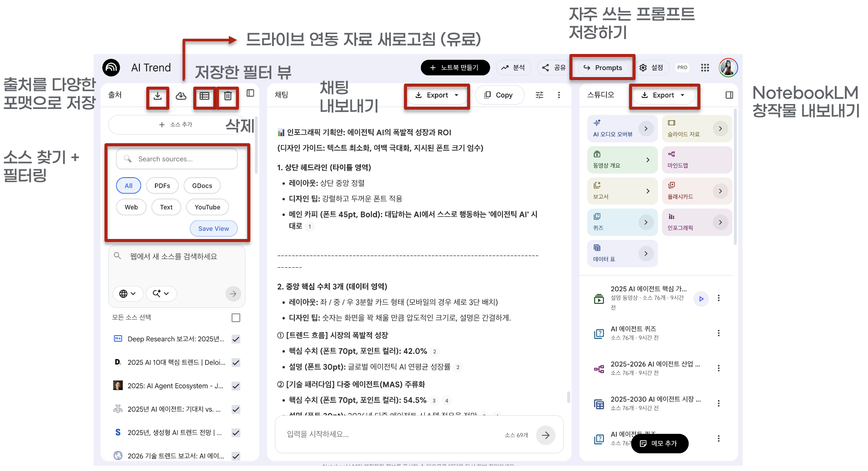Uncheck the Deep Research 보고서 source

236,339
